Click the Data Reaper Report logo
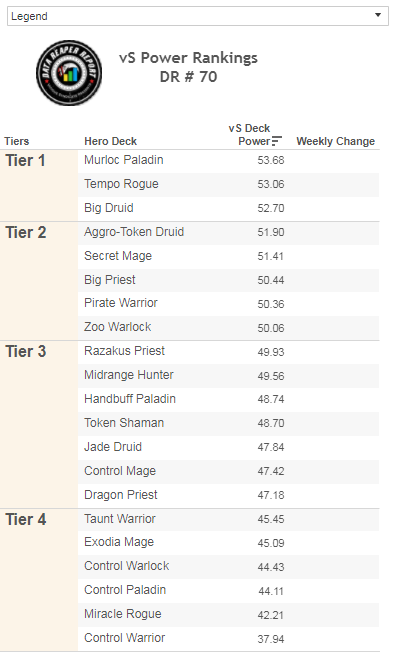This screenshot has height=657, width=396. point(69,73)
